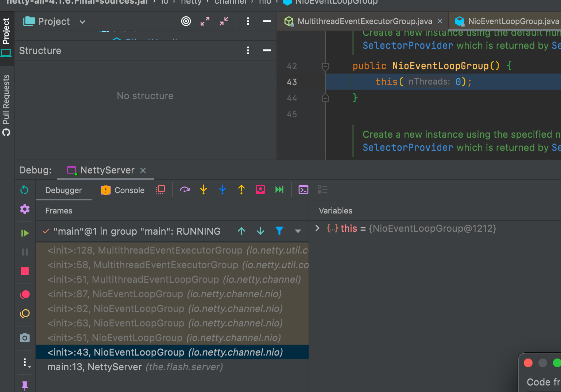Rerun the NettyServer debug session
Image resolution: width=561 pixels, height=392 pixels.
point(24,190)
